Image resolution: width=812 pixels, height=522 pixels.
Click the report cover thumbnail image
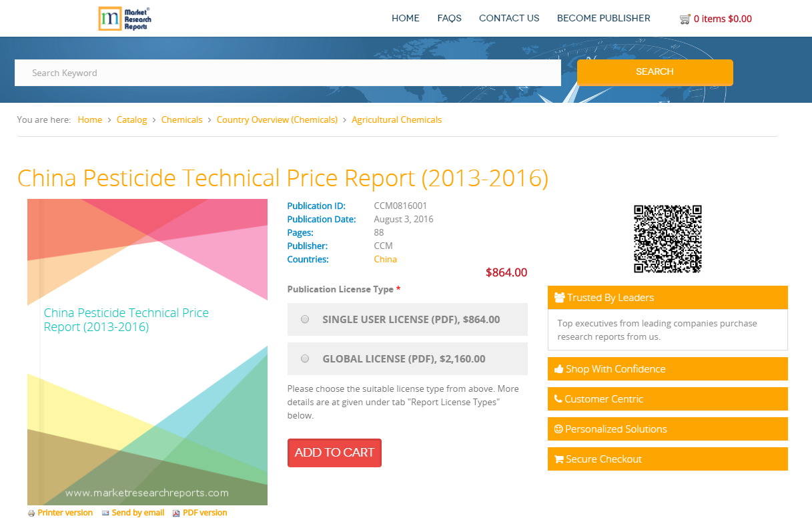147,352
